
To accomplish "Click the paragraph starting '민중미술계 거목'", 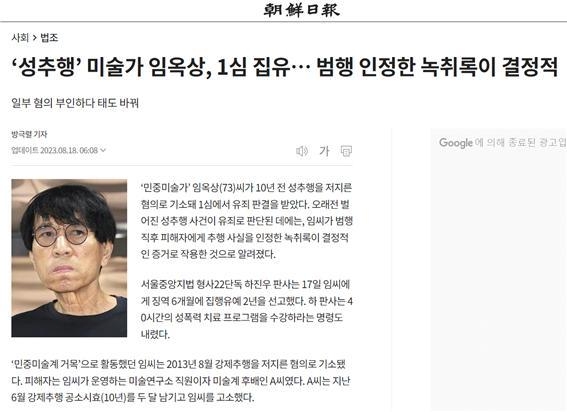I will click(181, 381).
